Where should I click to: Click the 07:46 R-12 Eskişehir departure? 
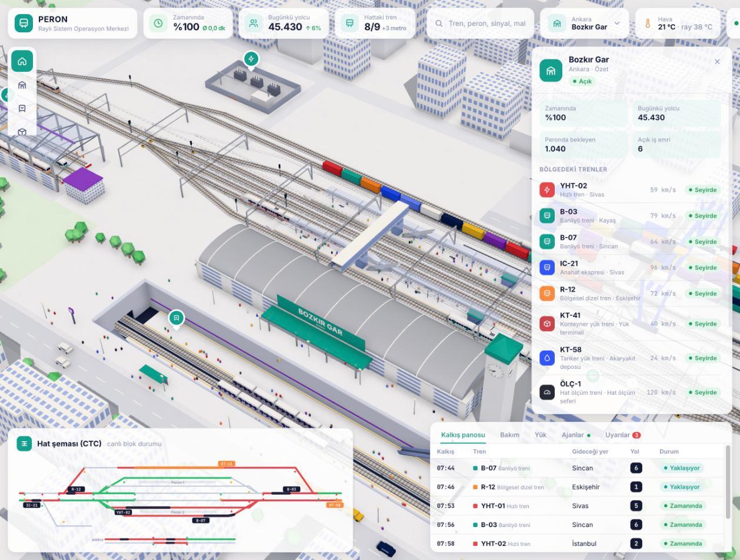pyautogui.click(x=578, y=487)
